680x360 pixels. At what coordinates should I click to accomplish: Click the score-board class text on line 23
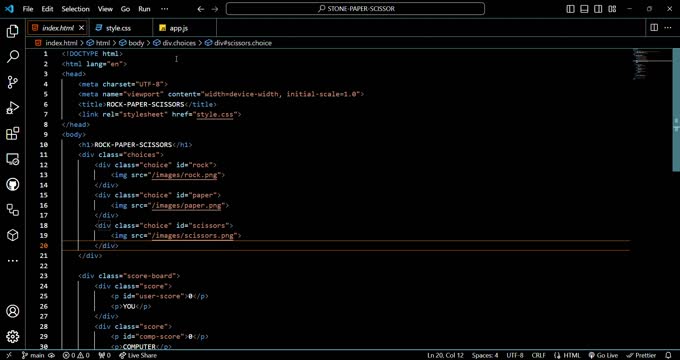pos(150,276)
